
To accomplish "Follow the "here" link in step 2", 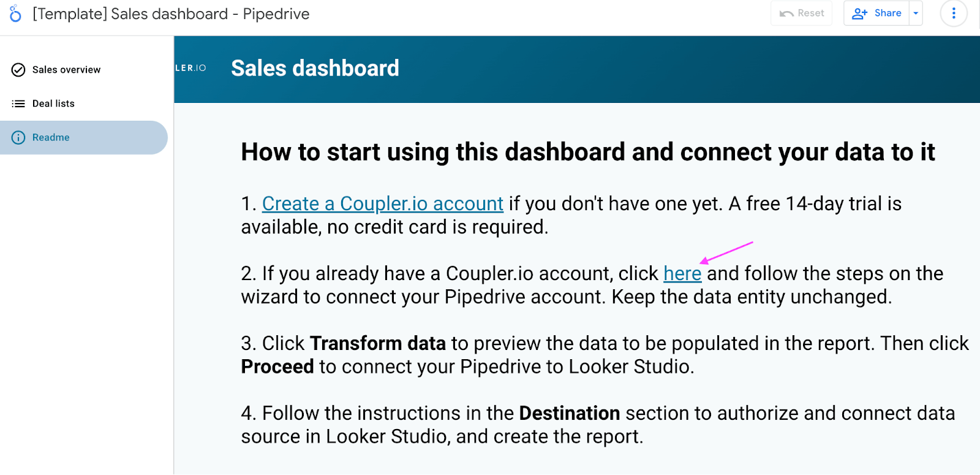I will point(682,273).
